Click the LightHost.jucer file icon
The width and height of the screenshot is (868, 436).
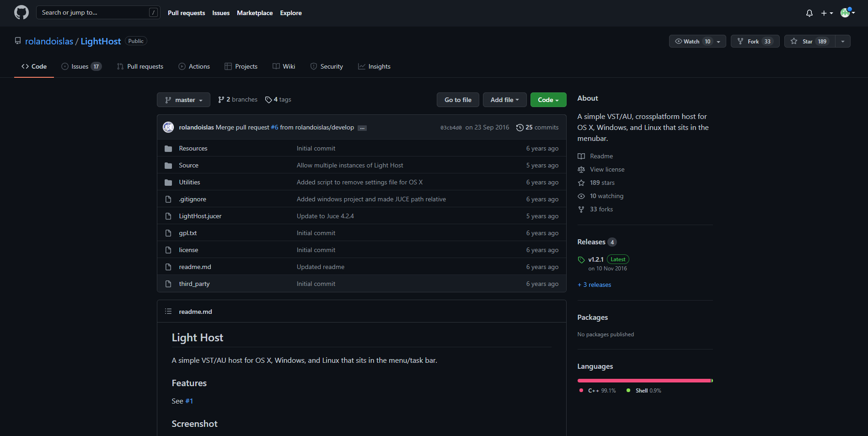pos(168,216)
